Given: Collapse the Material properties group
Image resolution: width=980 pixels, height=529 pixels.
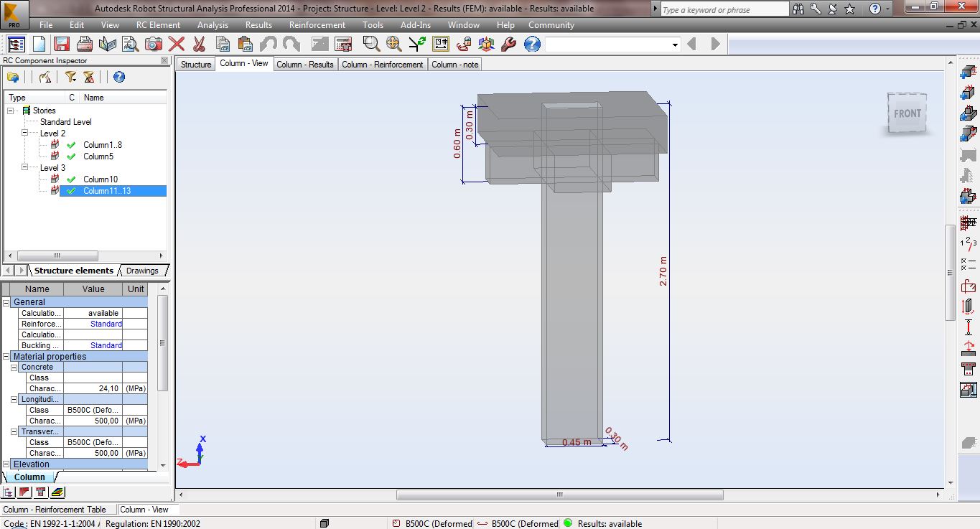Looking at the screenshot, I should (6, 357).
